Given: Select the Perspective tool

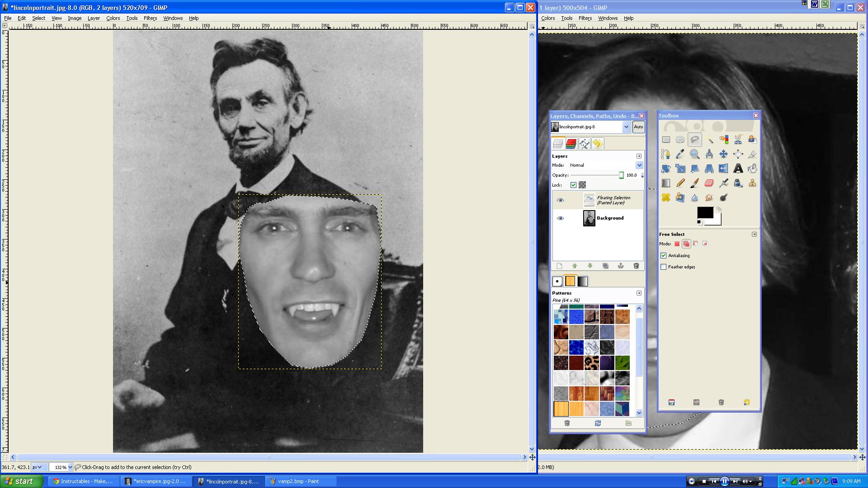Looking at the screenshot, I should (x=709, y=169).
